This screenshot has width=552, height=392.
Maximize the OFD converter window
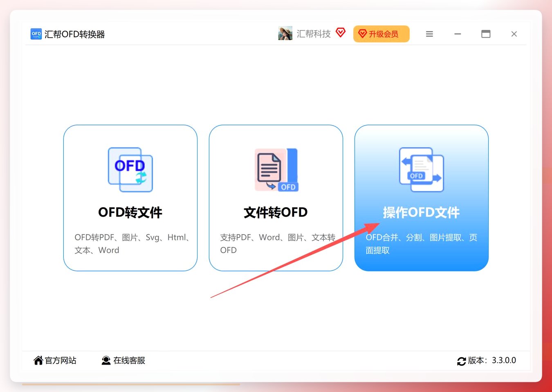[486, 34]
